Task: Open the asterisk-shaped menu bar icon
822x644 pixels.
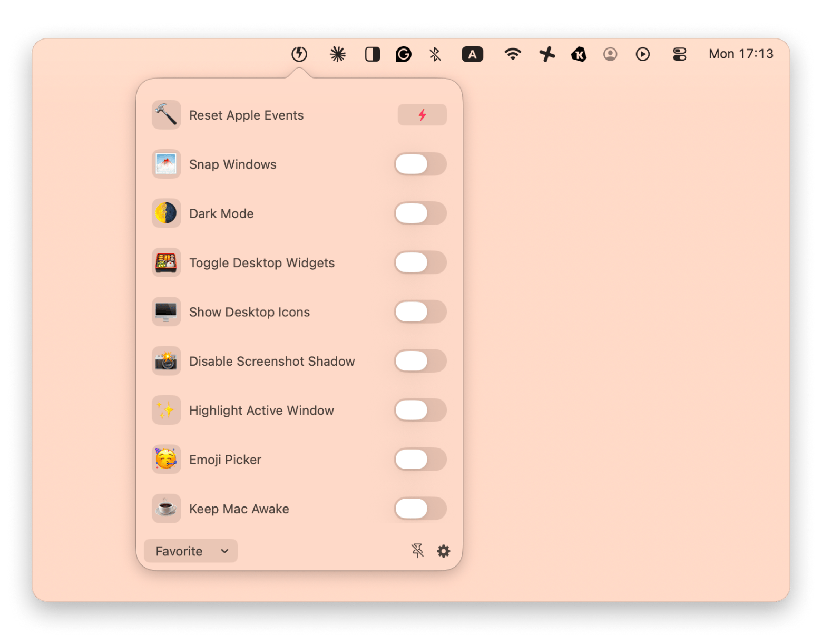Action: [337, 54]
